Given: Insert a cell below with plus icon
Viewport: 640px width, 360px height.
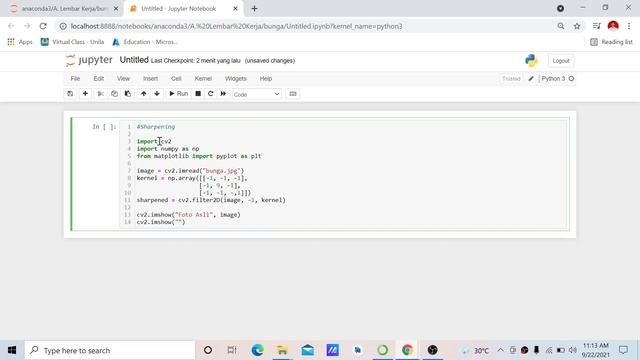Looking at the screenshot, I should tap(85, 94).
